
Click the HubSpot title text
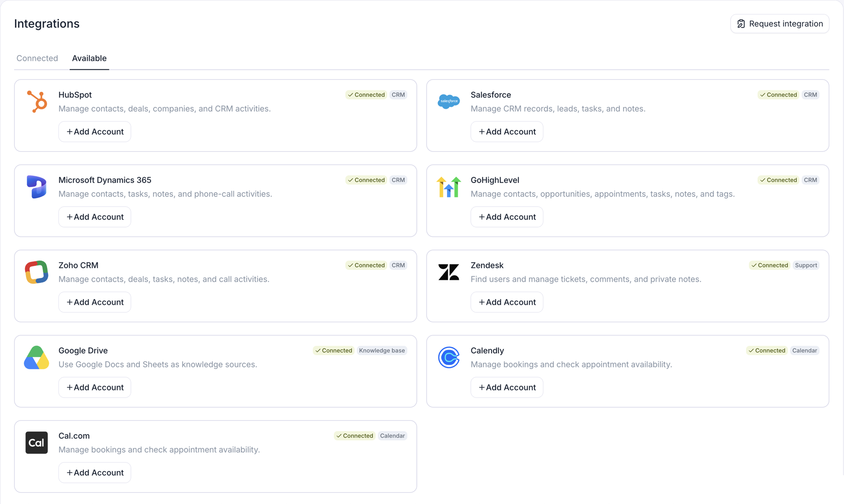(75, 95)
